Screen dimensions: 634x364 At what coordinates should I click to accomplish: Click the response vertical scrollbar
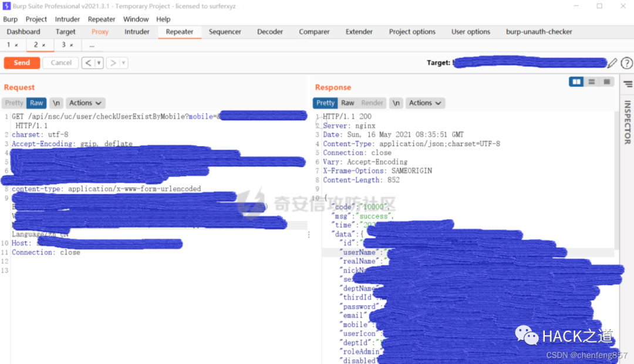point(616,182)
